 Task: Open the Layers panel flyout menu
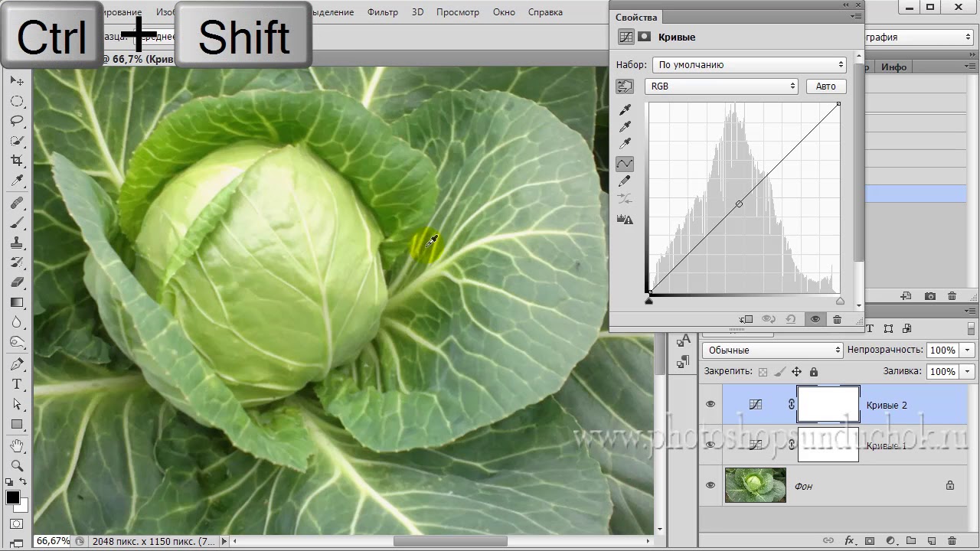[969, 311]
